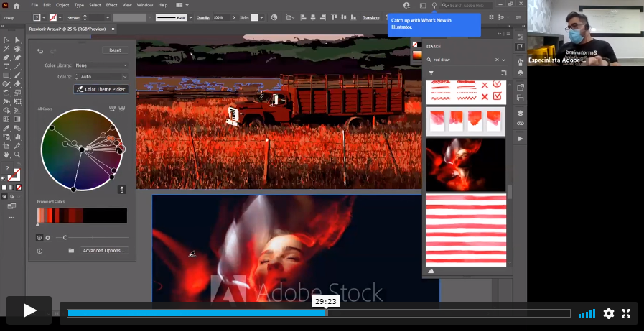Click the Home icon in top bar
Screen dimensions: 644x332
(17, 5)
